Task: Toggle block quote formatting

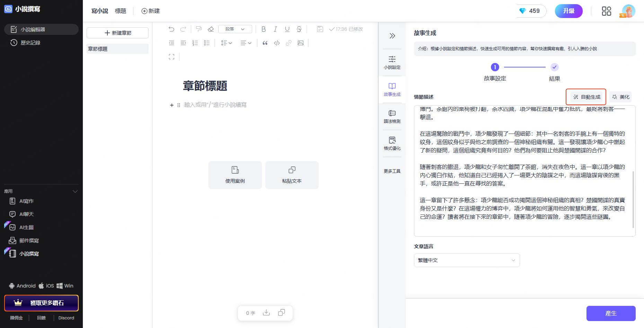Action: coord(265,43)
